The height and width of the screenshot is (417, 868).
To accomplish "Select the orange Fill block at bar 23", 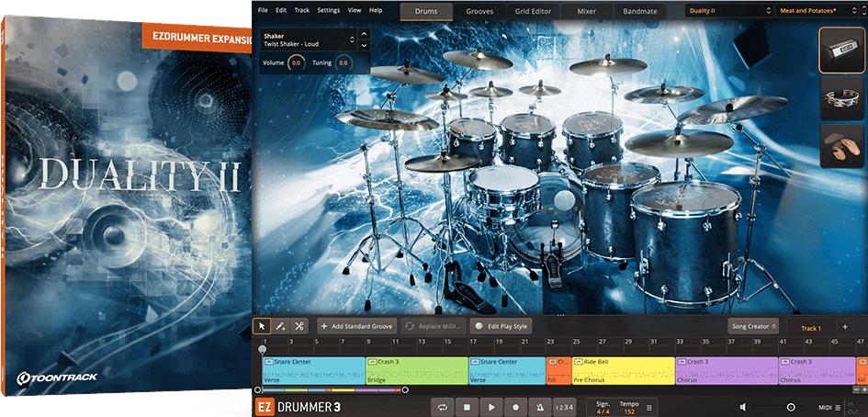I will tap(558, 370).
